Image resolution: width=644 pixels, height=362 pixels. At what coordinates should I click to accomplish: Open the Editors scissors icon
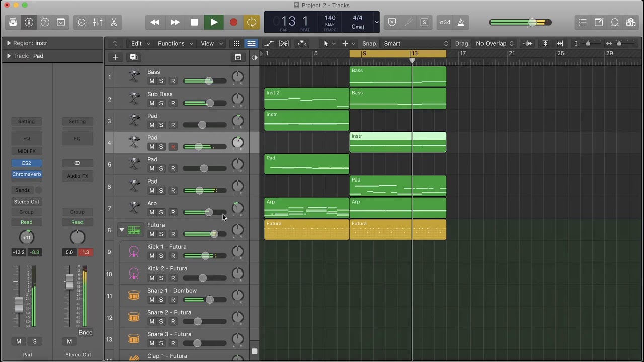click(x=114, y=22)
